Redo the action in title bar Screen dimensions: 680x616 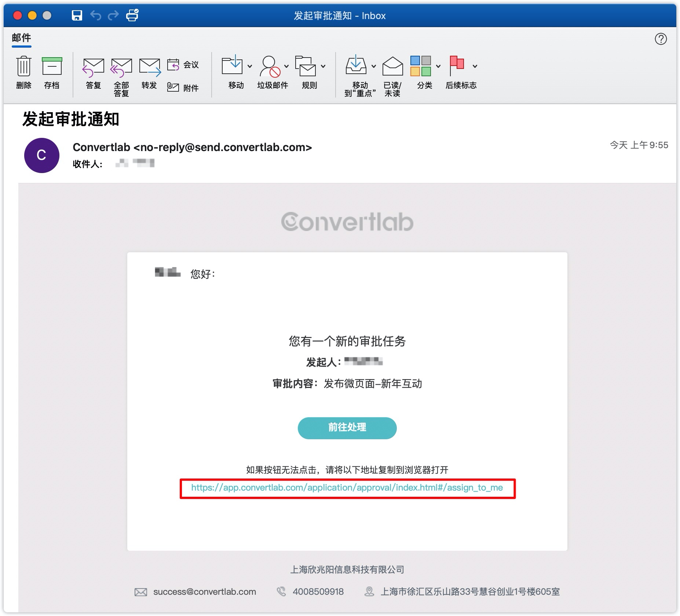[x=113, y=15]
